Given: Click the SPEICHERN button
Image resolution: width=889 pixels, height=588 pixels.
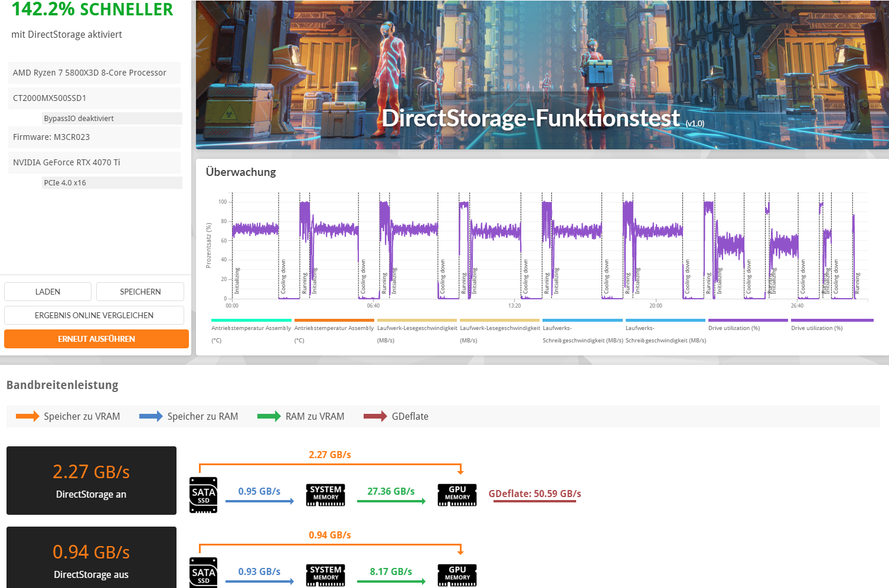Looking at the screenshot, I should [140, 292].
